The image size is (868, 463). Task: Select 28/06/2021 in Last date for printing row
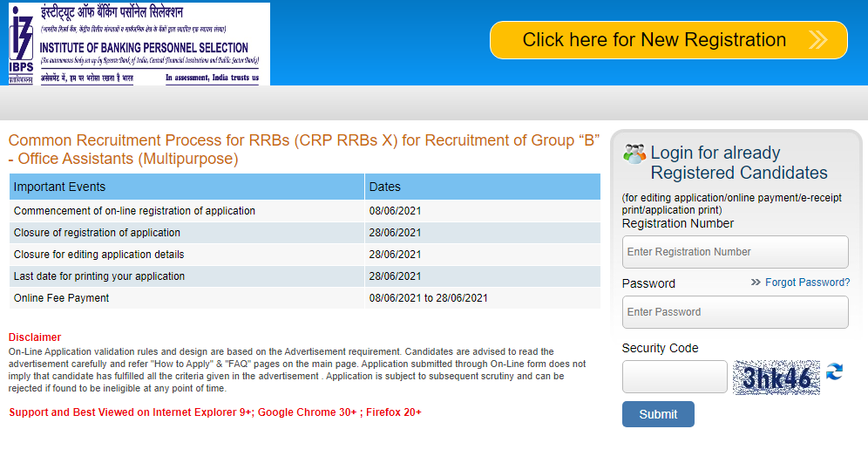(x=396, y=276)
